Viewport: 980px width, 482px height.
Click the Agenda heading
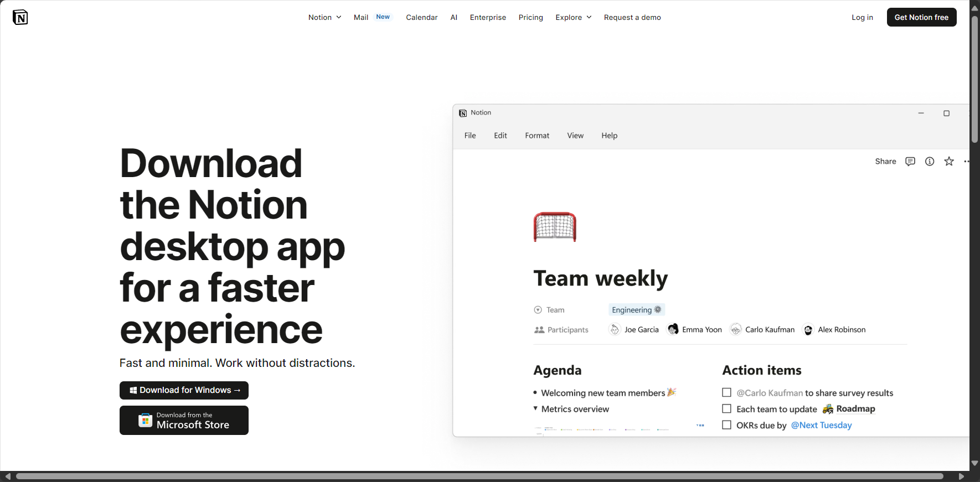click(x=558, y=370)
